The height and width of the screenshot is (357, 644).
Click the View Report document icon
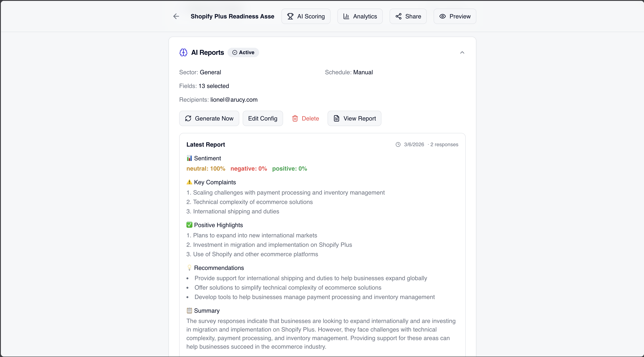coord(337,118)
